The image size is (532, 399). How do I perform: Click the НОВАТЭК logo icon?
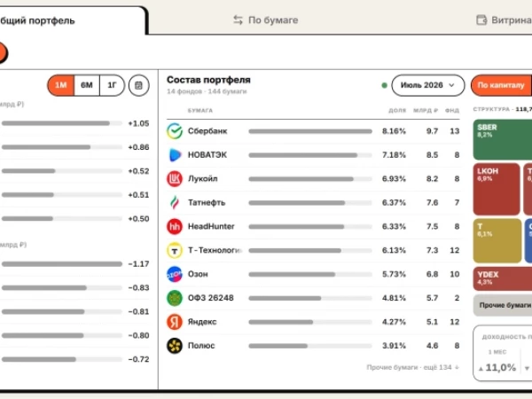175,155
